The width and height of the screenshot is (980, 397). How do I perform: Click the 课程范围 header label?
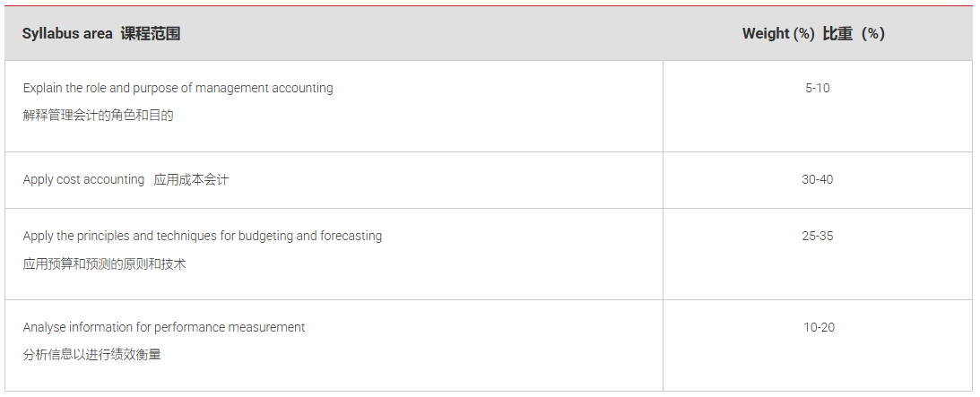[x=151, y=34]
